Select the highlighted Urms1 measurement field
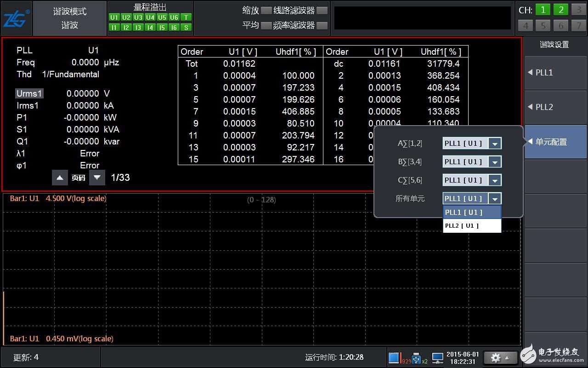The width and height of the screenshot is (588, 368). (29, 93)
